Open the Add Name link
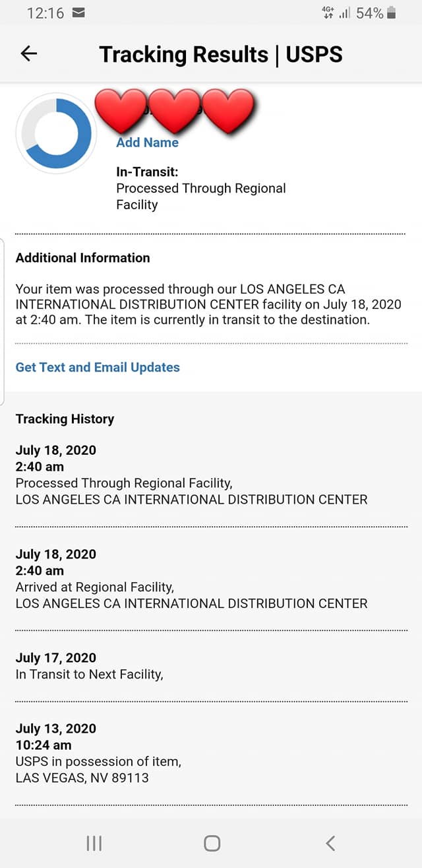422x868 pixels. [x=147, y=142]
